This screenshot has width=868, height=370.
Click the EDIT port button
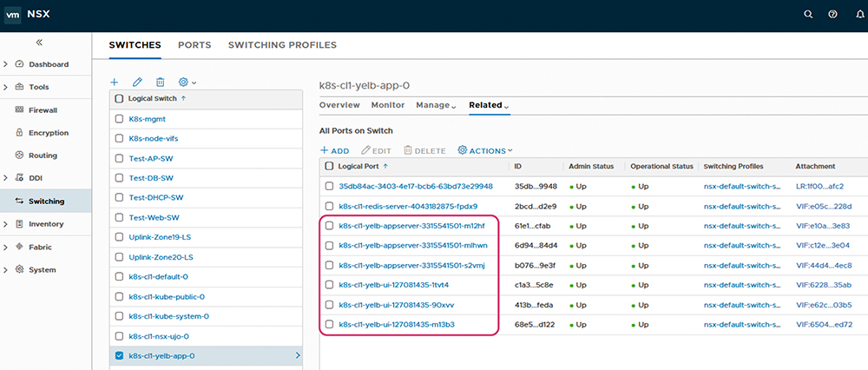pos(377,150)
